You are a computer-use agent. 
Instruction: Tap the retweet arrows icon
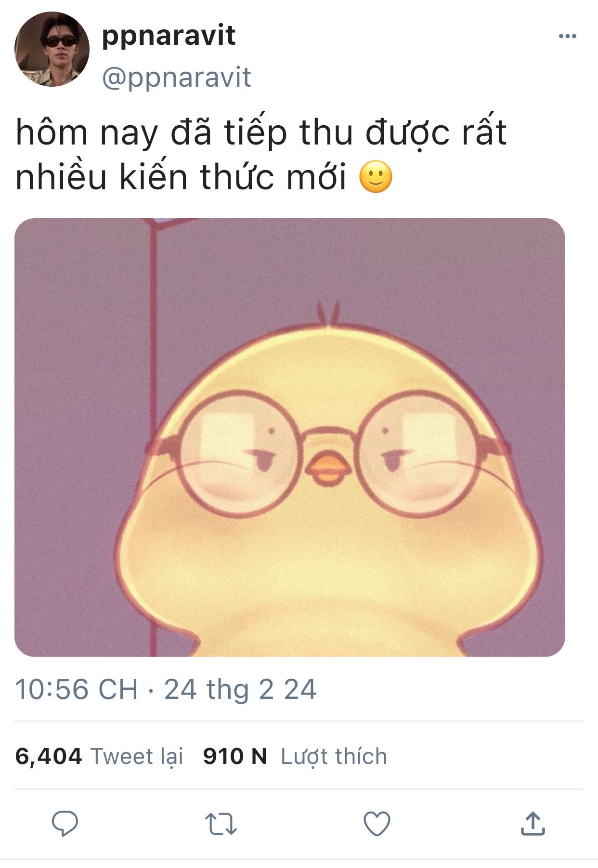tap(221, 824)
